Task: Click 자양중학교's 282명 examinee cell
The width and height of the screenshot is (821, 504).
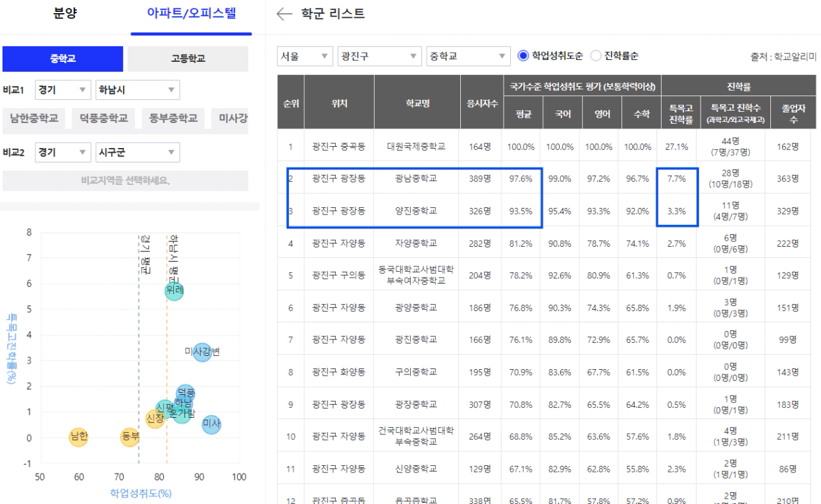Action: point(480,243)
